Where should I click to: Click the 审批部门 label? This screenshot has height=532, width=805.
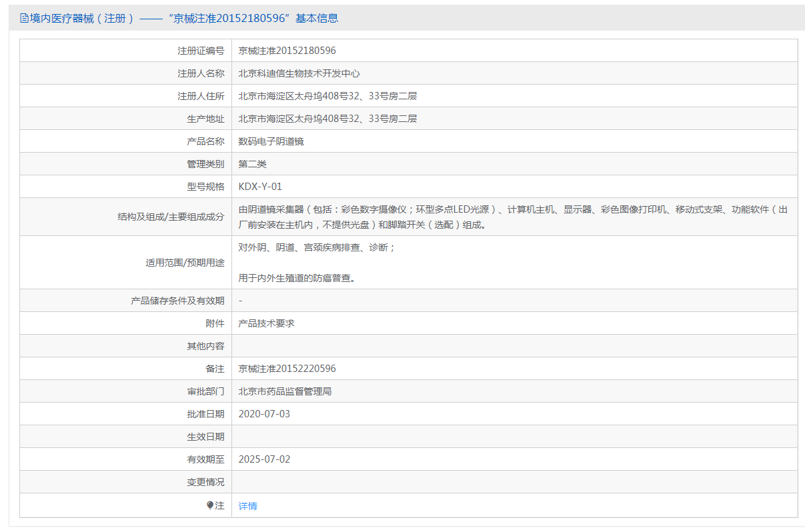point(205,391)
